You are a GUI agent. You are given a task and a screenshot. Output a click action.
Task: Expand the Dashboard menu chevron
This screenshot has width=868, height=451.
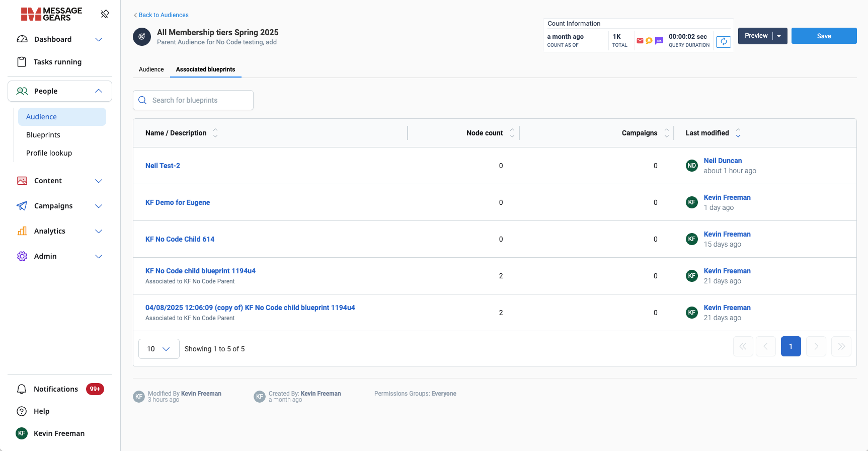(x=99, y=39)
